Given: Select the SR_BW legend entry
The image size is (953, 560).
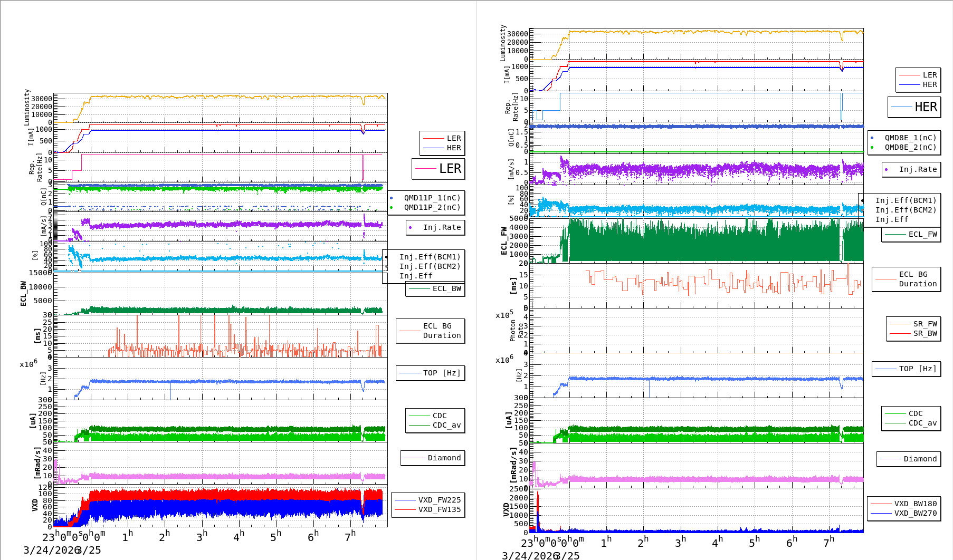Looking at the screenshot, I should tap(925, 333).
